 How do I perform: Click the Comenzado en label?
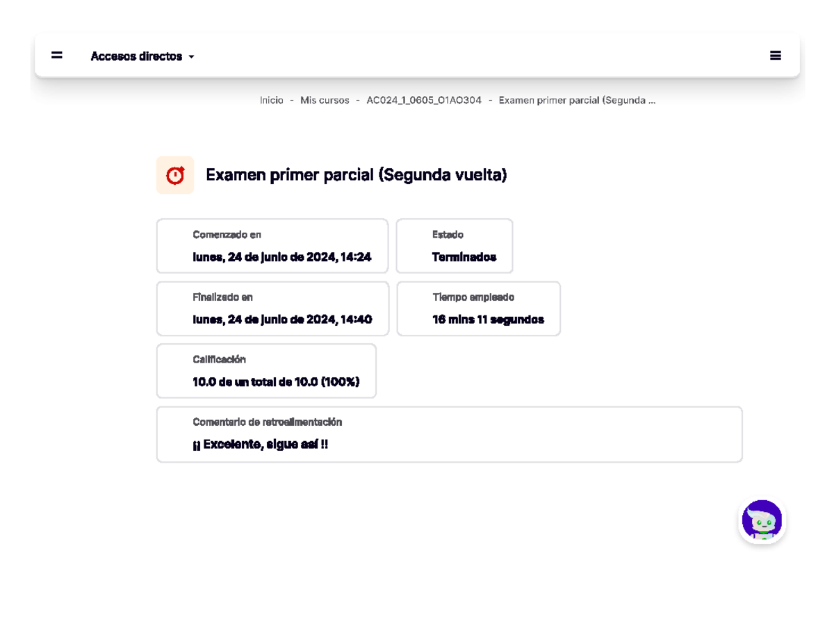tap(227, 235)
